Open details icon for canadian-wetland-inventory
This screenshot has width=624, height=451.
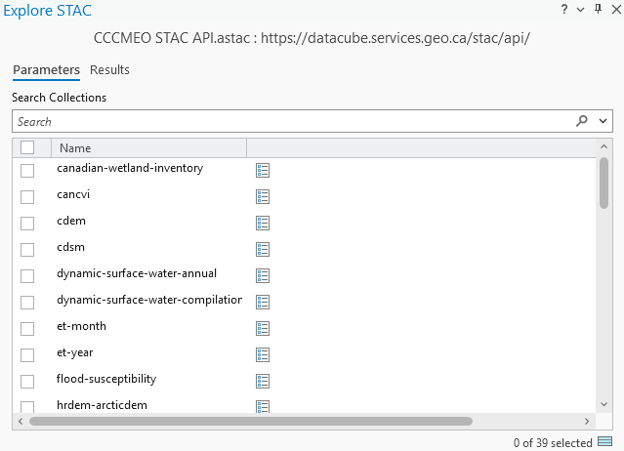point(263,170)
